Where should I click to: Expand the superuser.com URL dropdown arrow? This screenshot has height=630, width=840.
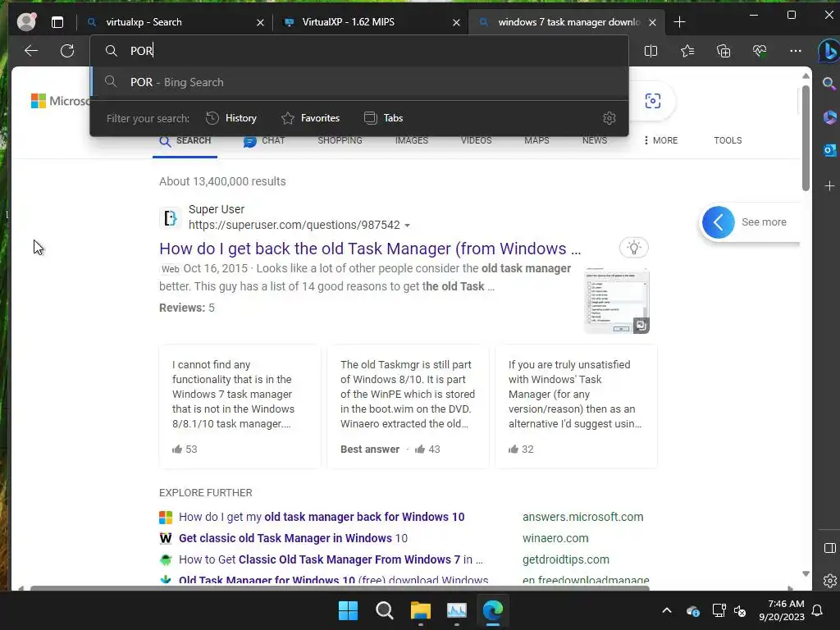[x=407, y=226]
